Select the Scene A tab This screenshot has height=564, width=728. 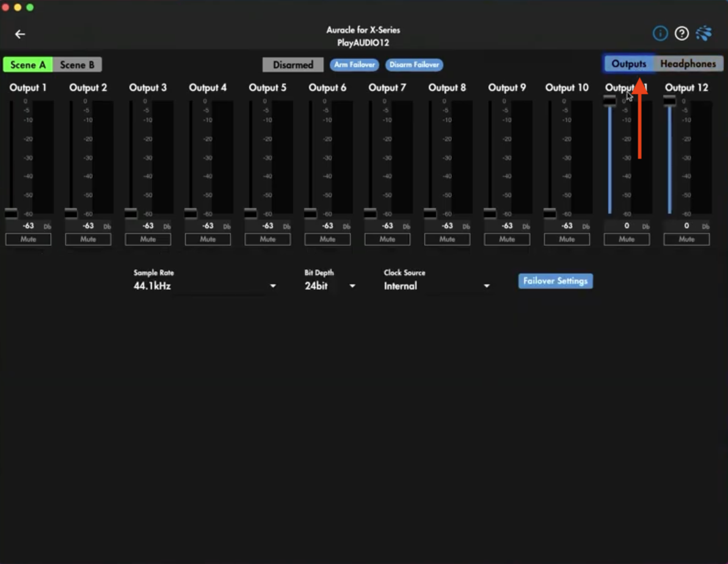pos(27,64)
